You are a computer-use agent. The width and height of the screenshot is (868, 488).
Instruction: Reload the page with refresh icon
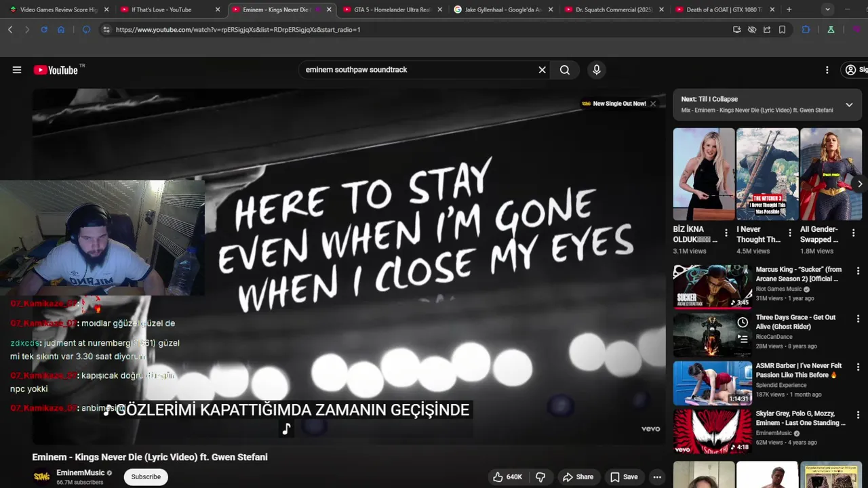click(x=44, y=30)
